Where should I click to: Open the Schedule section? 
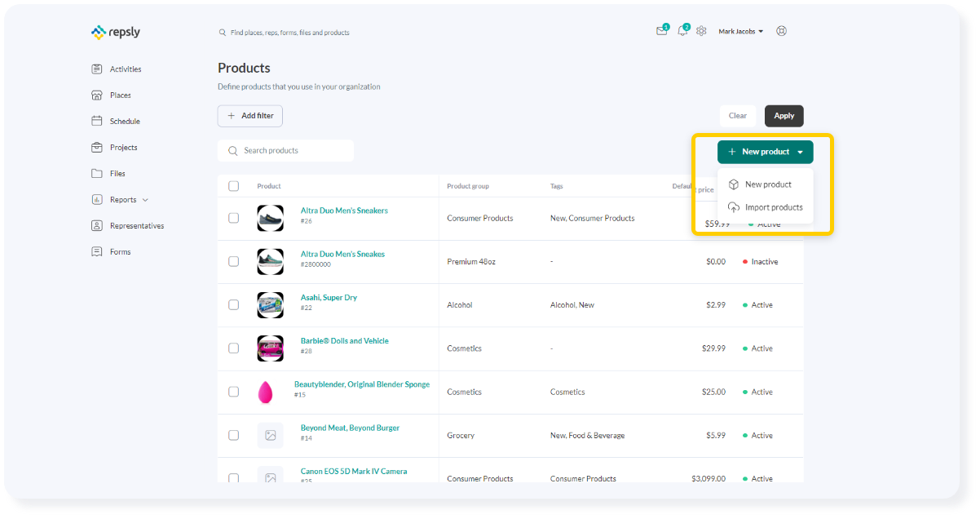123,121
